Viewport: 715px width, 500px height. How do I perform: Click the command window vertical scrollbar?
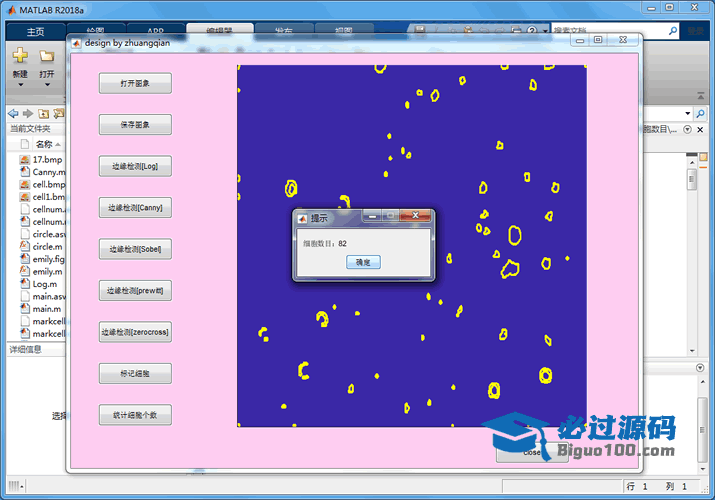[x=702, y=430]
